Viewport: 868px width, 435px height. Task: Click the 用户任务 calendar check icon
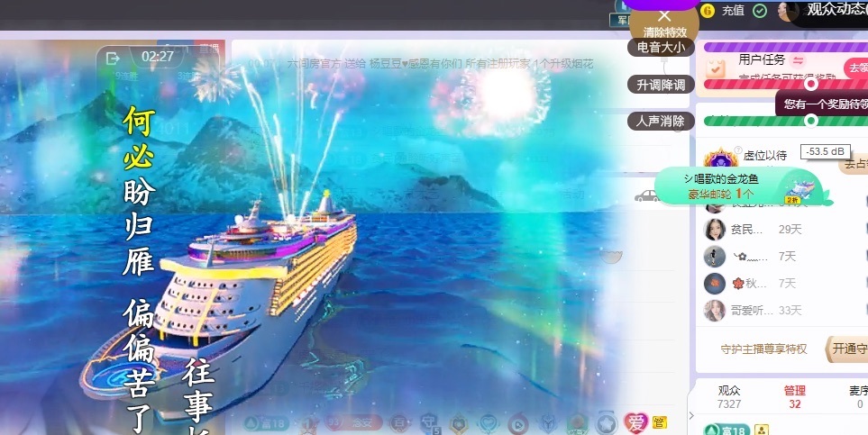pyautogui.click(x=716, y=67)
